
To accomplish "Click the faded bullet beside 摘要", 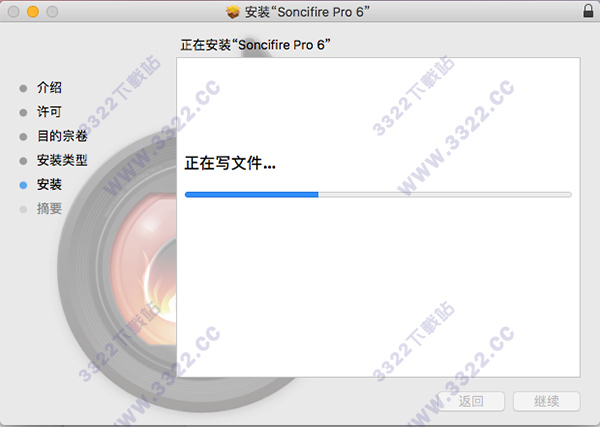I will tap(23, 209).
